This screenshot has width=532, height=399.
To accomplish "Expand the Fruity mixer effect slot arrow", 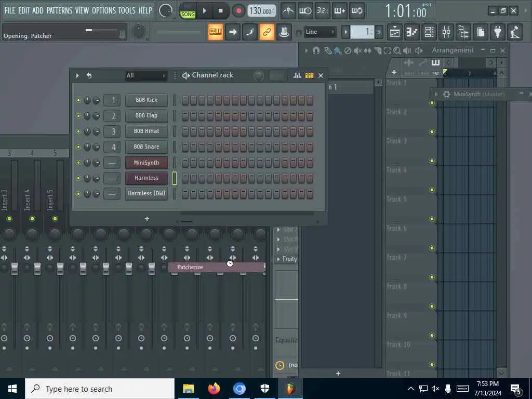I will (278, 259).
